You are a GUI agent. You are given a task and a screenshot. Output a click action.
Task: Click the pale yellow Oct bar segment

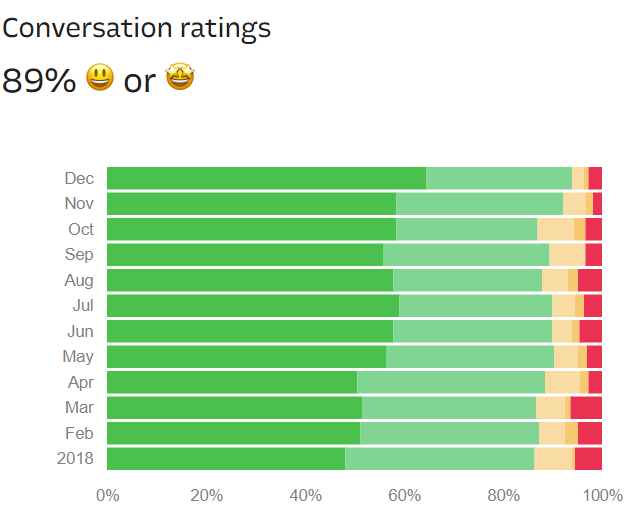pyautogui.click(x=555, y=229)
